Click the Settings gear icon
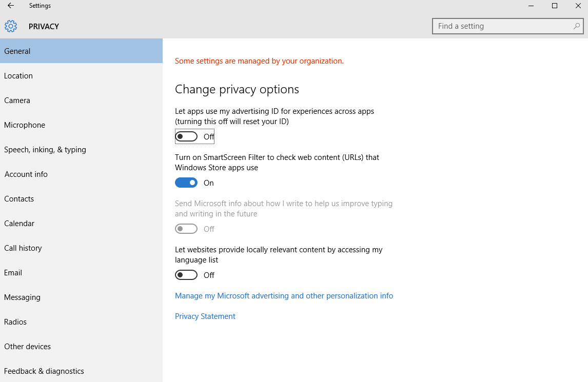 11,26
